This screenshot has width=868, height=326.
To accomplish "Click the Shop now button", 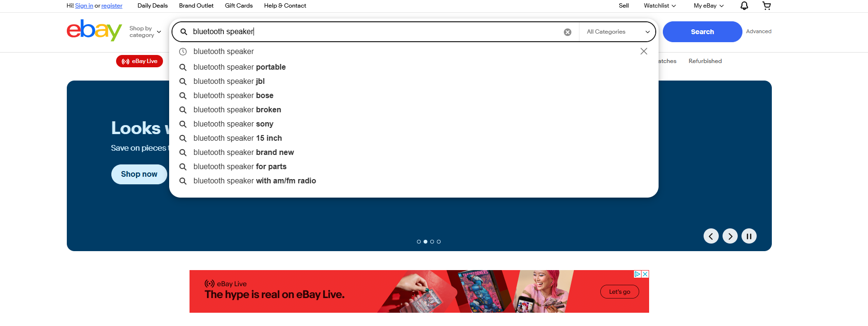I will (x=139, y=174).
